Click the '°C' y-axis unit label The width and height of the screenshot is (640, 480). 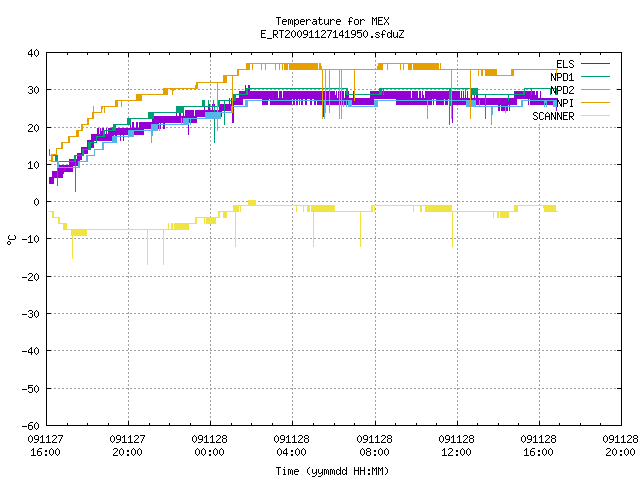tap(11, 240)
